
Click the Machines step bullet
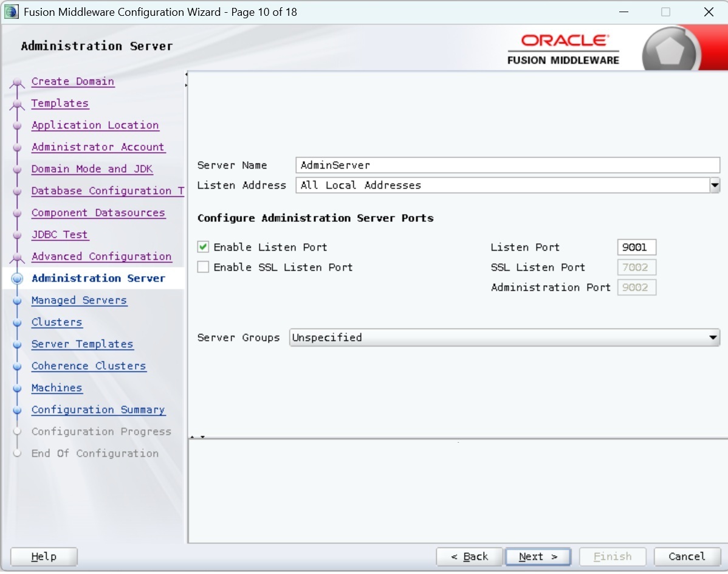pos(17,388)
